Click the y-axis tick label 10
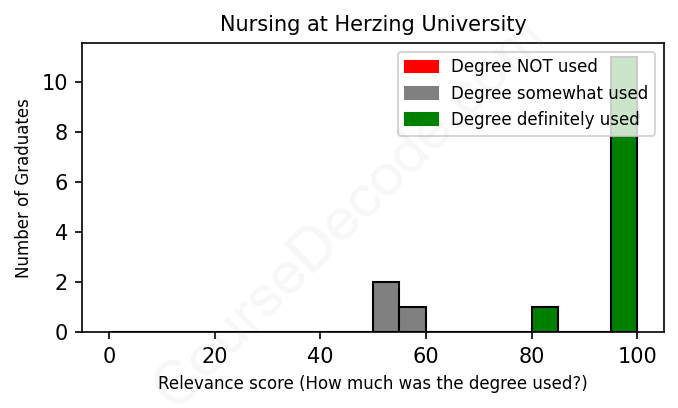Viewport: 678px width, 408px height. coord(56,82)
